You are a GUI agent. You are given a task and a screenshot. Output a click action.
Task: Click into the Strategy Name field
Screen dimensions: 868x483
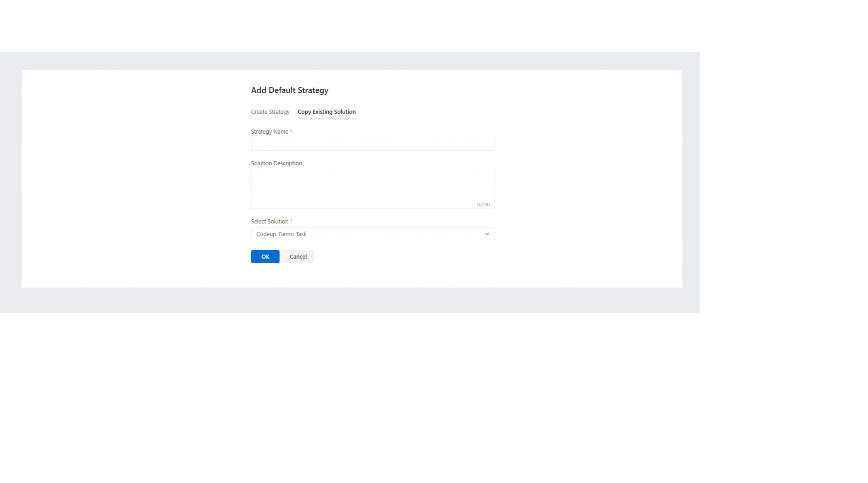[x=372, y=144]
